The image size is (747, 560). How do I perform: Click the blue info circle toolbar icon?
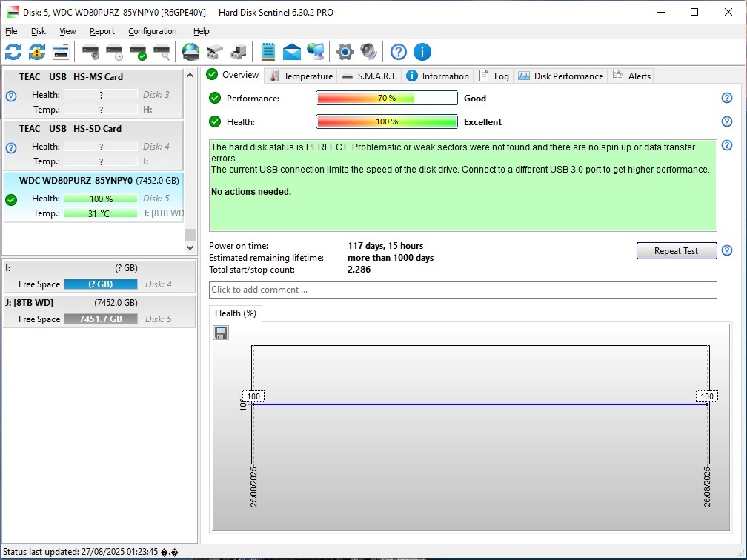point(422,52)
